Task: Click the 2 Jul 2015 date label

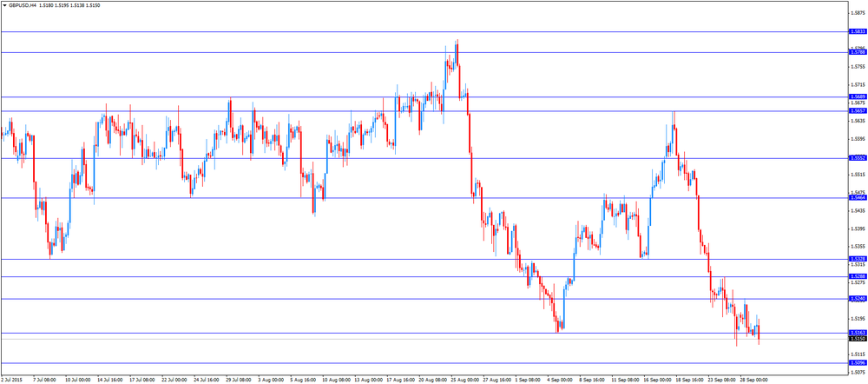Action: click(10, 381)
